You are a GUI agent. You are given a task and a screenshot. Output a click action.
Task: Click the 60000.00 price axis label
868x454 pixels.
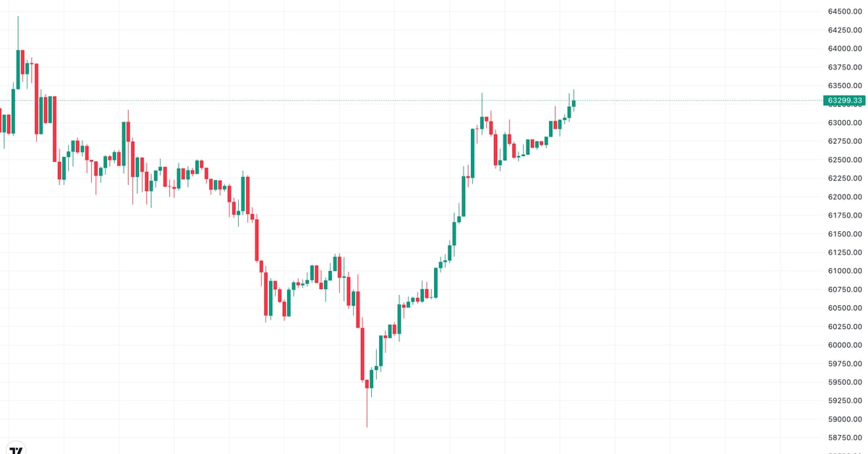846,345
